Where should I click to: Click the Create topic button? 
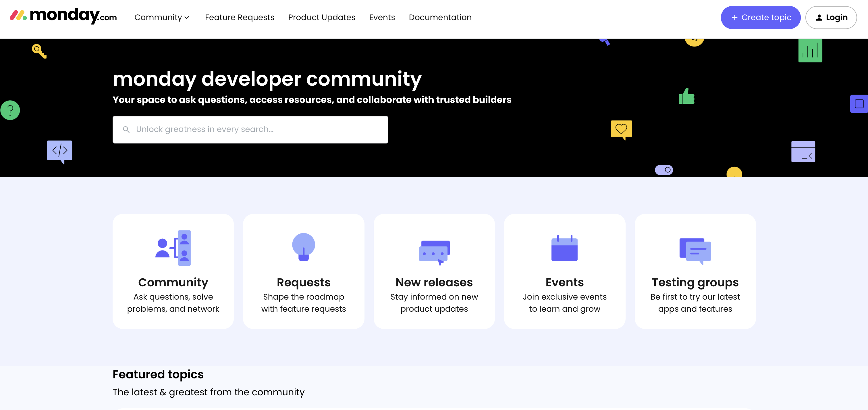point(761,18)
